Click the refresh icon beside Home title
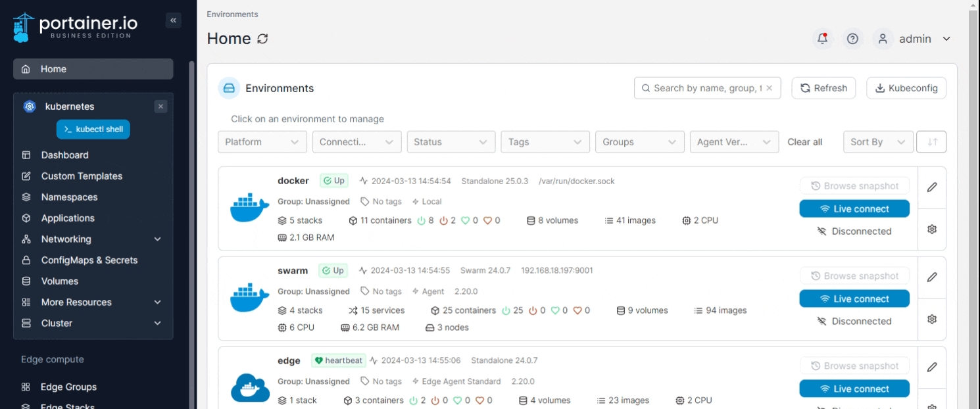Viewport: 980px width, 409px height. [x=262, y=39]
